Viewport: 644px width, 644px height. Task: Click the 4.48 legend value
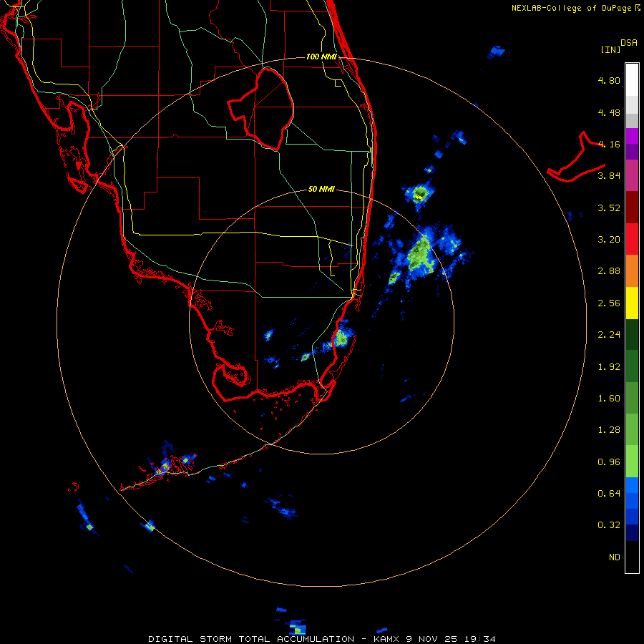pyautogui.click(x=609, y=112)
